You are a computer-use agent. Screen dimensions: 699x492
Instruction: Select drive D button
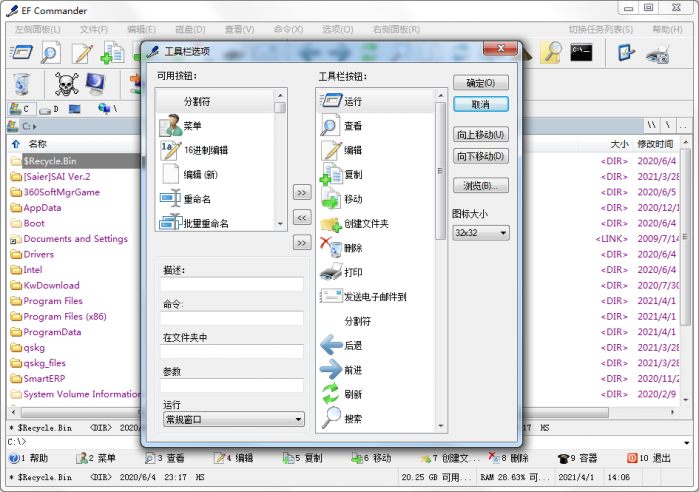point(49,109)
